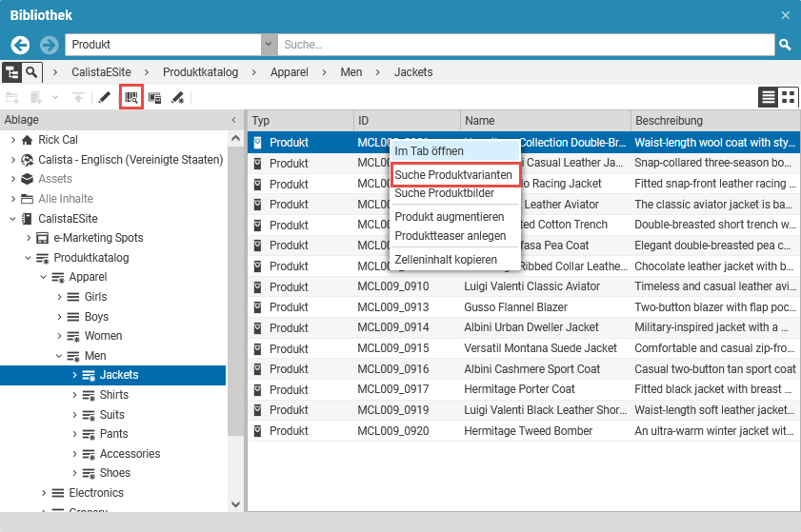The width and height of the screenshot is (801, 532).
Task: Click 'Apparel' in the breadcrumb path
Action: click(289, 72)
